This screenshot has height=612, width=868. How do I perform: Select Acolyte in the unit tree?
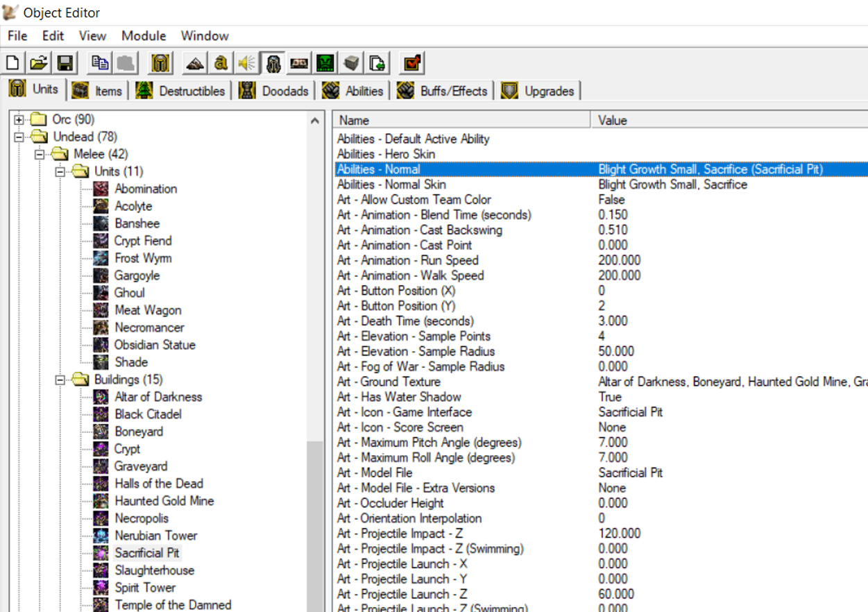pos(133,206)
